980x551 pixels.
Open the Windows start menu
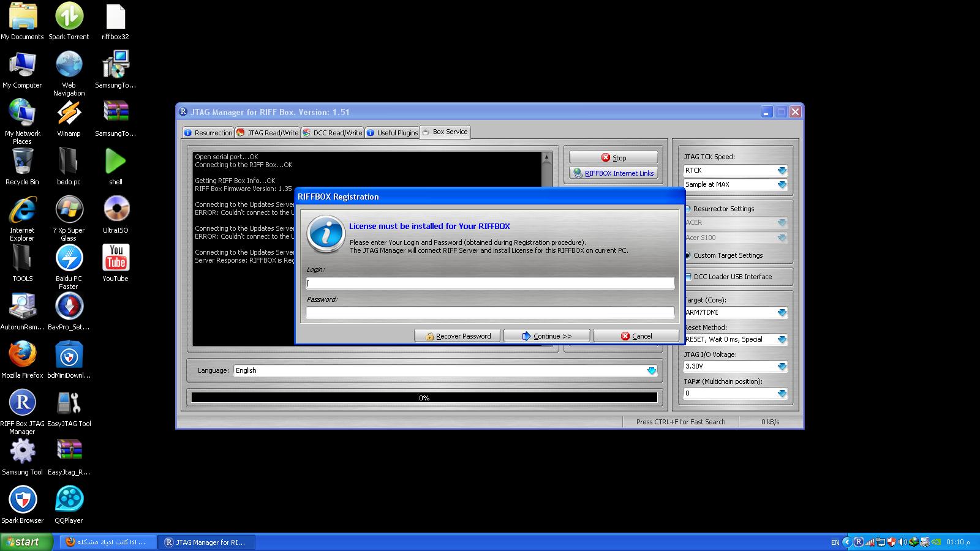27,542
